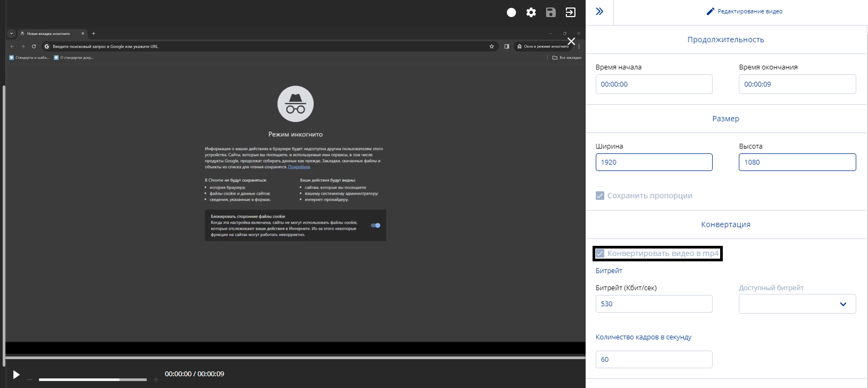Raise volume with the plus icon

click(x=156, y=379)
